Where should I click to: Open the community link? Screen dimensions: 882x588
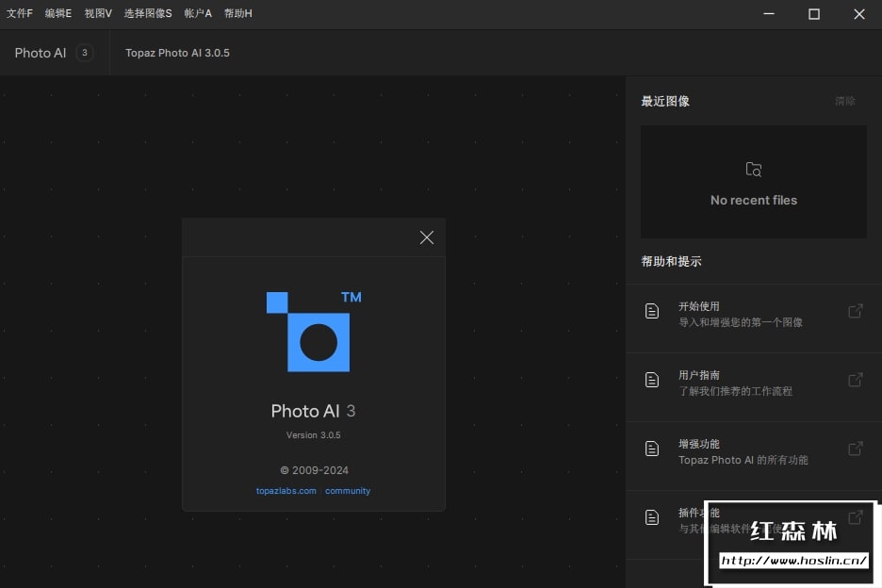tap(348, 491)
